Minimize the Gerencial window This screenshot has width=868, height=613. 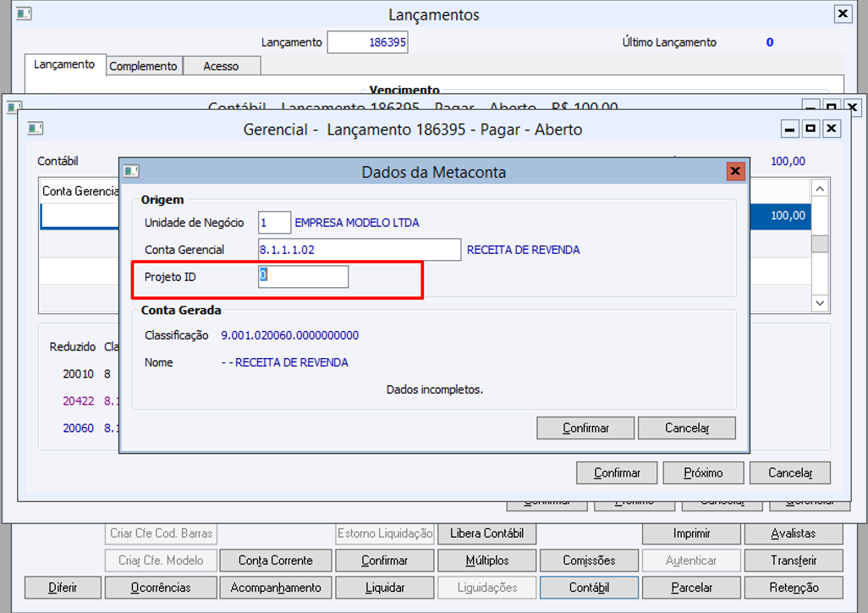point(789,129)
